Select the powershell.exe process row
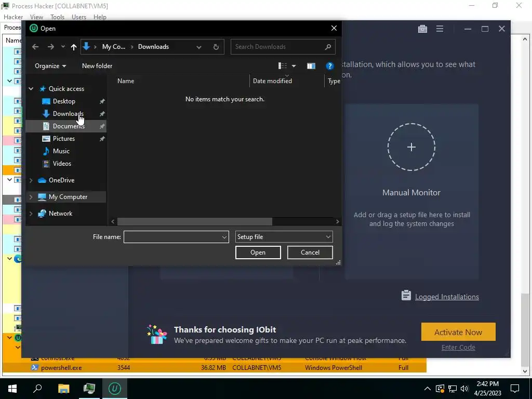 click(215, 368)
